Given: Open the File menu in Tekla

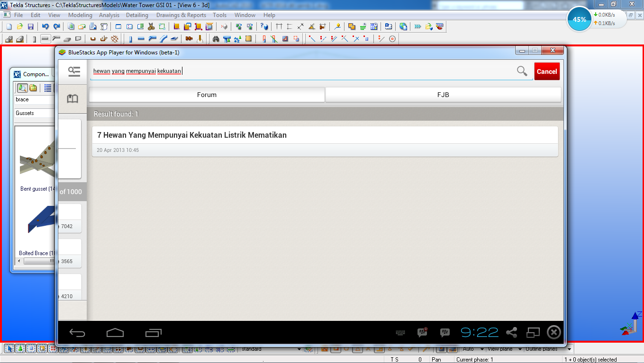Looking at the screenshot, I should click(18, 15).
